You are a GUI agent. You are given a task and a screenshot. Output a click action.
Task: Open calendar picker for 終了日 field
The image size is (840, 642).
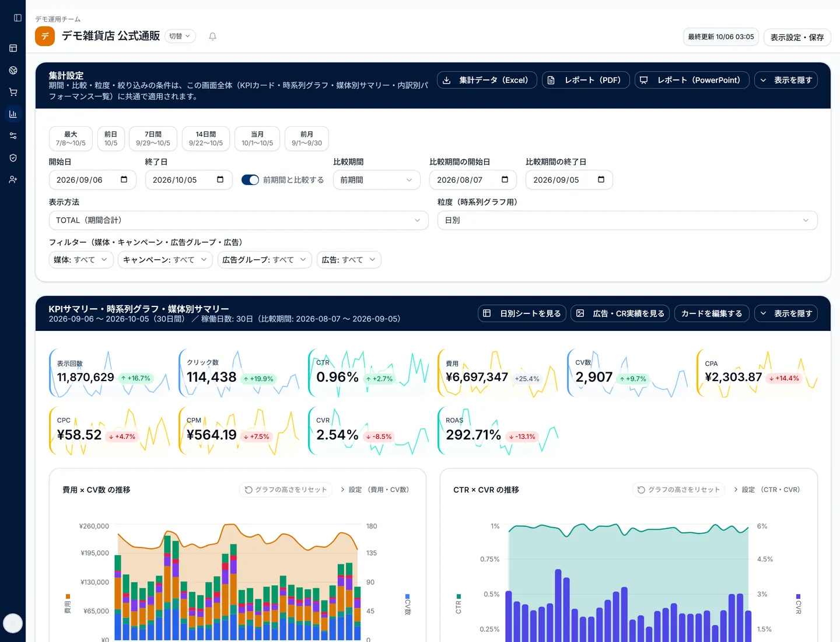[x=220, y=180]
